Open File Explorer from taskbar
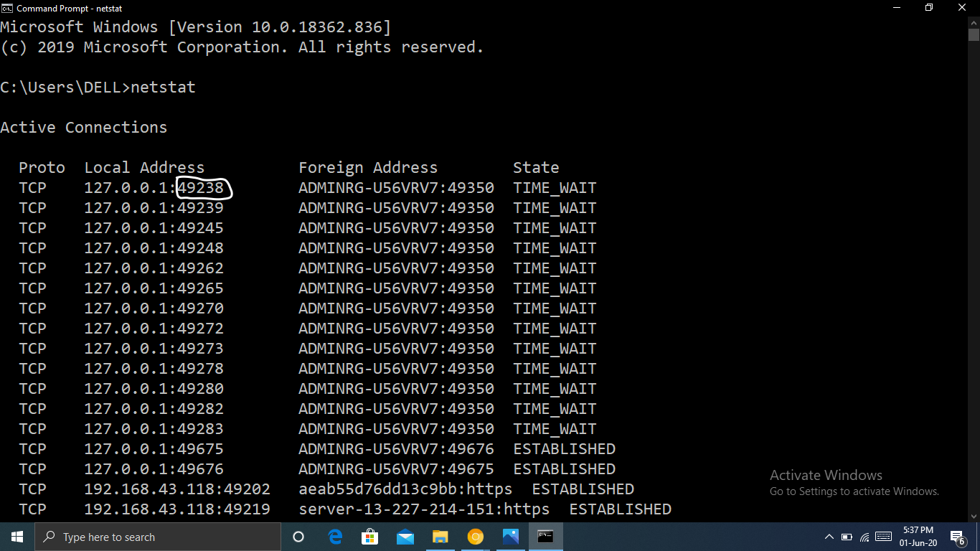This screenshot has height=551, width=980. coord(440,537)
